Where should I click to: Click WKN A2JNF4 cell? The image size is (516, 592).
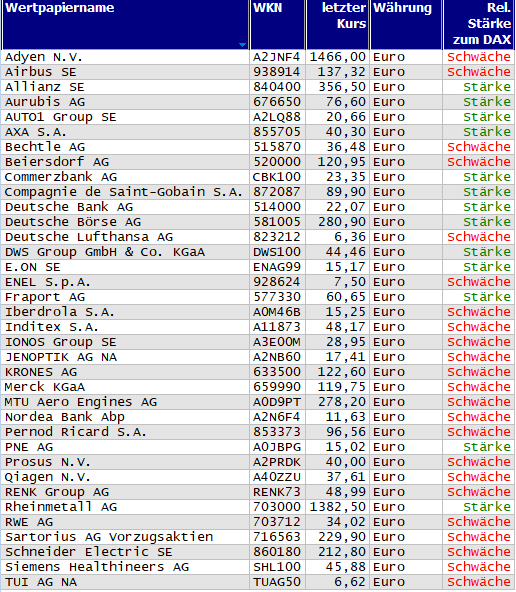(277, 57)
